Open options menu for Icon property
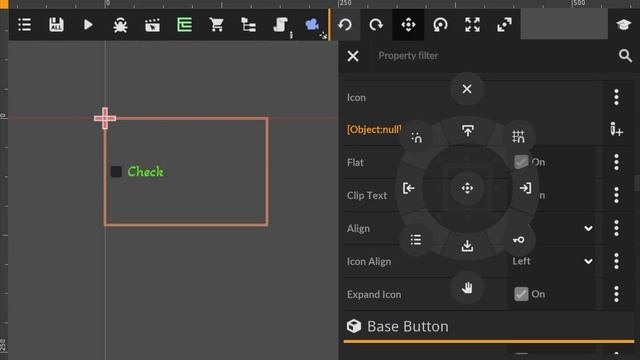Image resolution: width=640 pixels, height=360 pixels. click(x=616, y=97)
